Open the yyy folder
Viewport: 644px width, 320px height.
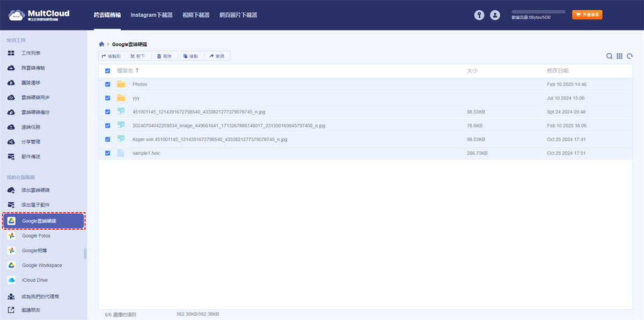tap(136, 98)
